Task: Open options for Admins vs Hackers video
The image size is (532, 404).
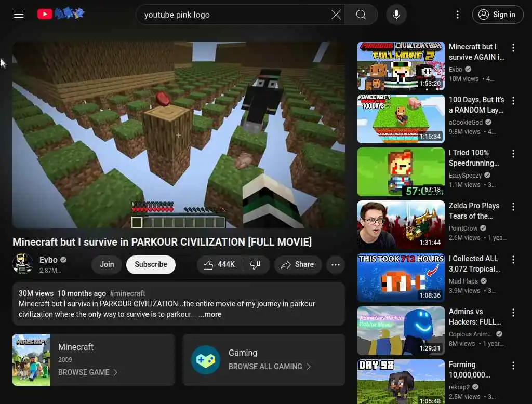Action: click(513, 313)
